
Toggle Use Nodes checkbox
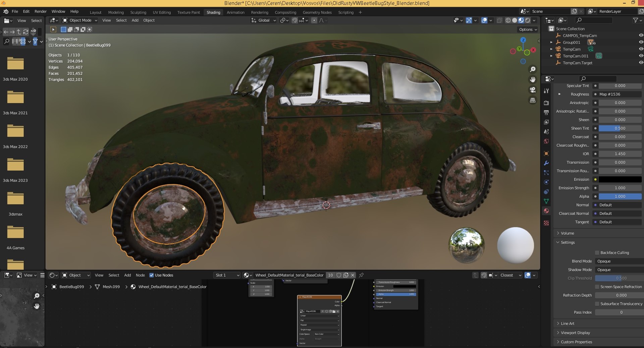click(151, 275)
